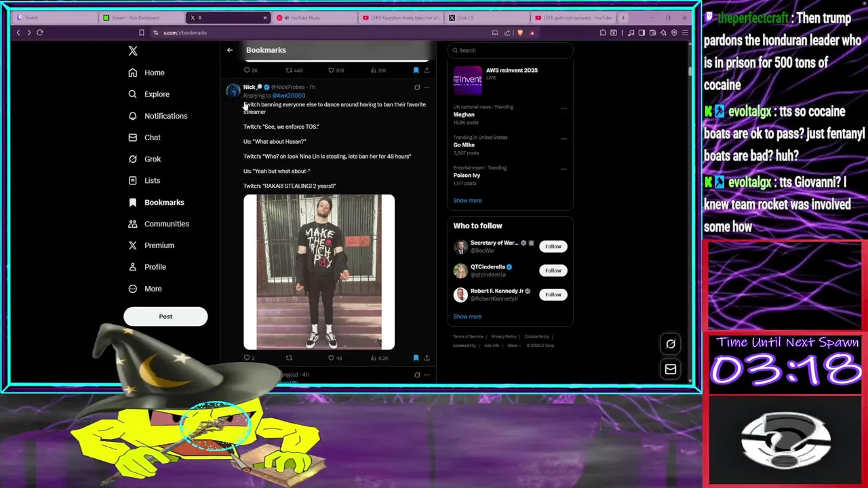Go to the Home feed
The image size is (868, 488).
[146, 73]
